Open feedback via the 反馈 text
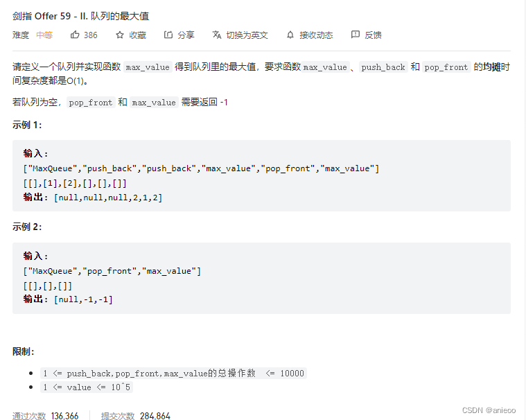526x420 pixels. pos(373,35)
